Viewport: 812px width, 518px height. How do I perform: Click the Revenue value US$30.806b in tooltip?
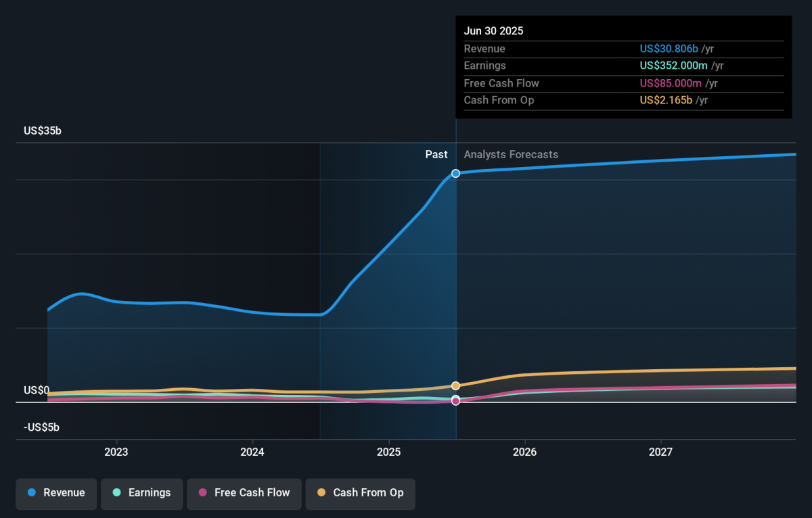point(669,49)
